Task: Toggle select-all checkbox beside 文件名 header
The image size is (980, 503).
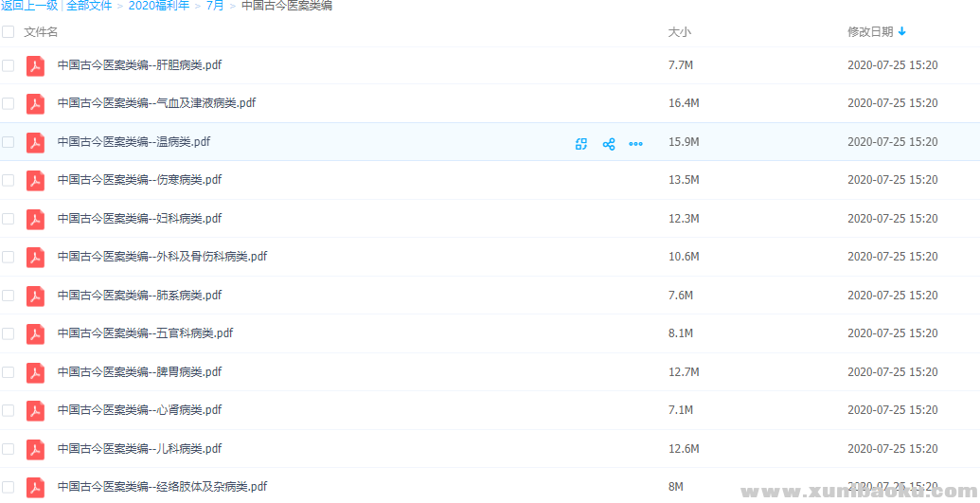Action: coord(9,32)
